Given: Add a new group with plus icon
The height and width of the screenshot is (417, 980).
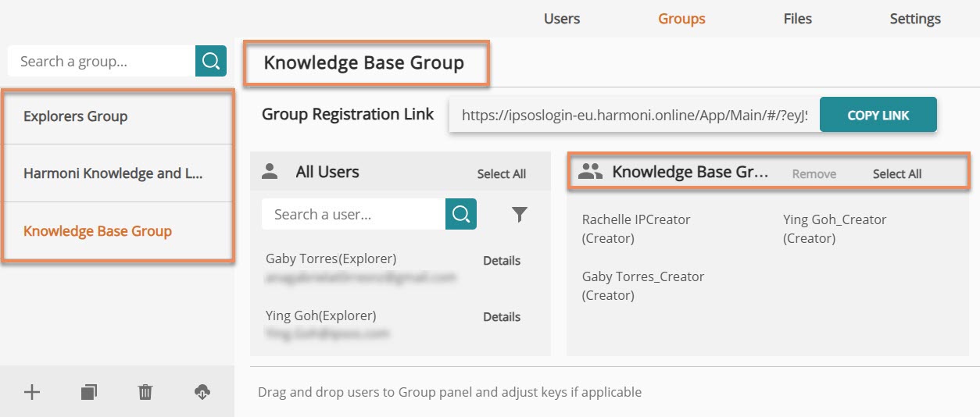Looking at the screenshot, I should pyautogui.click(x=32, y=392).
